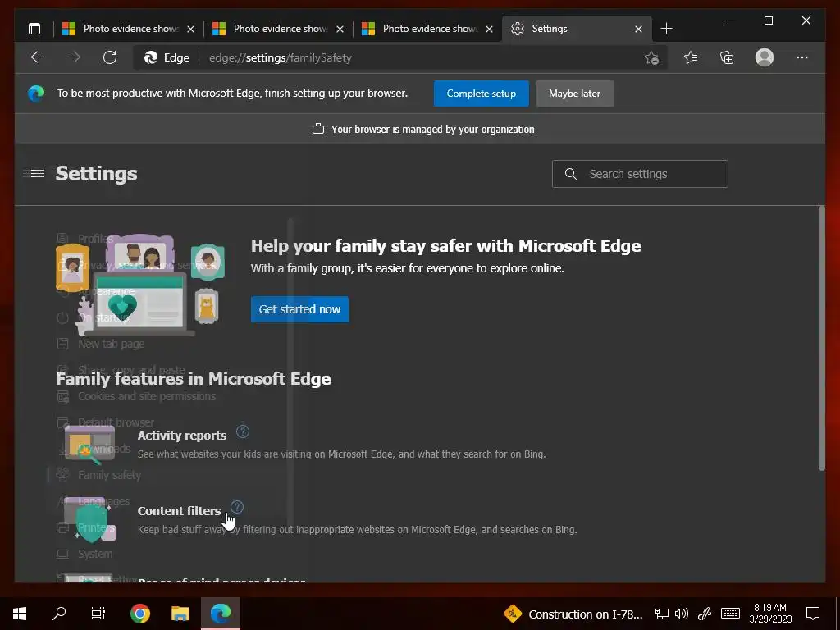840x630 pixels.
Task: Open Settings and more ellipsis menu
Action: [802, 57]
